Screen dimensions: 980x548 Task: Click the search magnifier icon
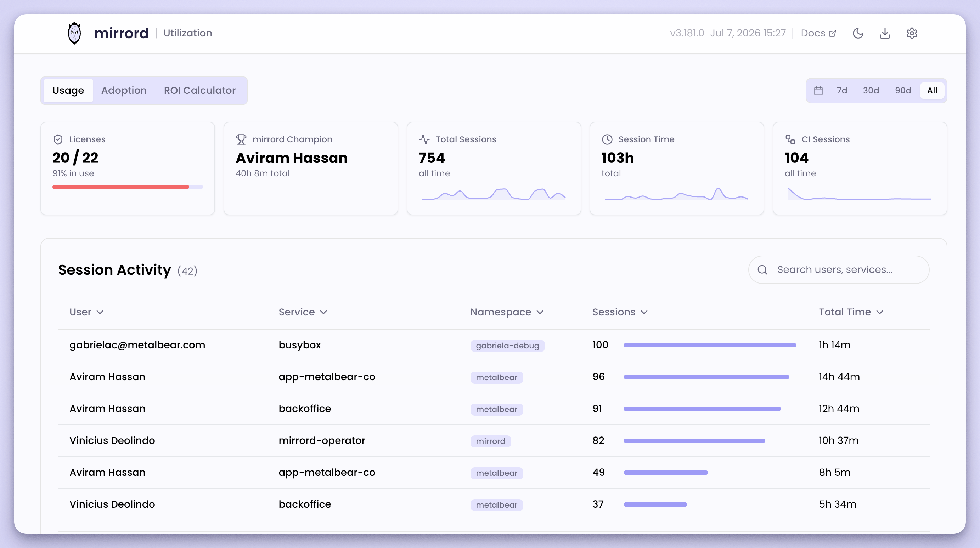tap(762, 270)
